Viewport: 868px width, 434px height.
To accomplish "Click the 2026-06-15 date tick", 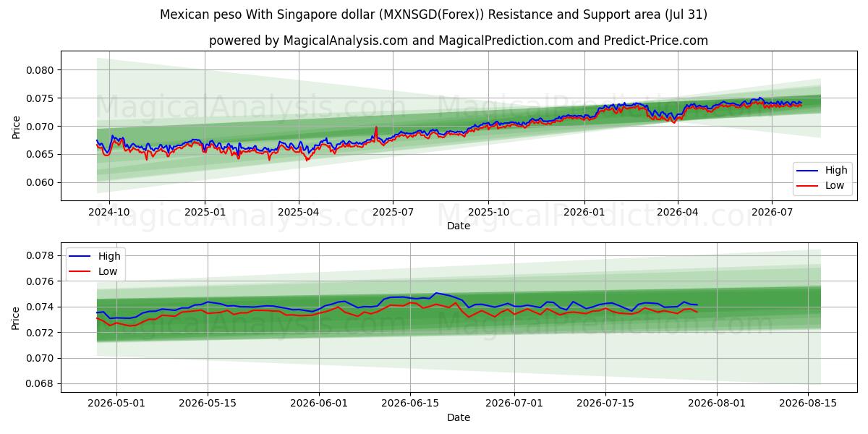I will tap(410, 404).
